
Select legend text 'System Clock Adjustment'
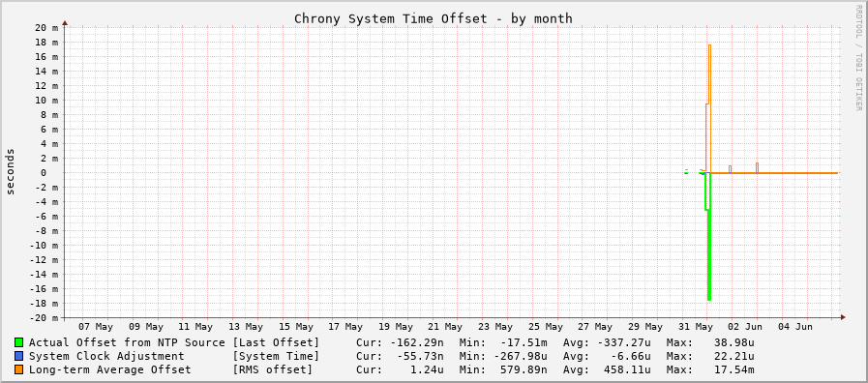click(x=106, y=356)
